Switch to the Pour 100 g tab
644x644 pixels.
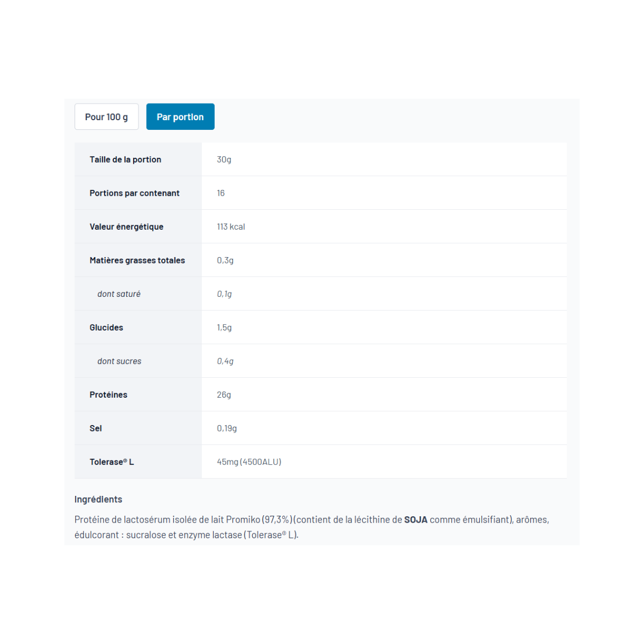click(106, 116)
